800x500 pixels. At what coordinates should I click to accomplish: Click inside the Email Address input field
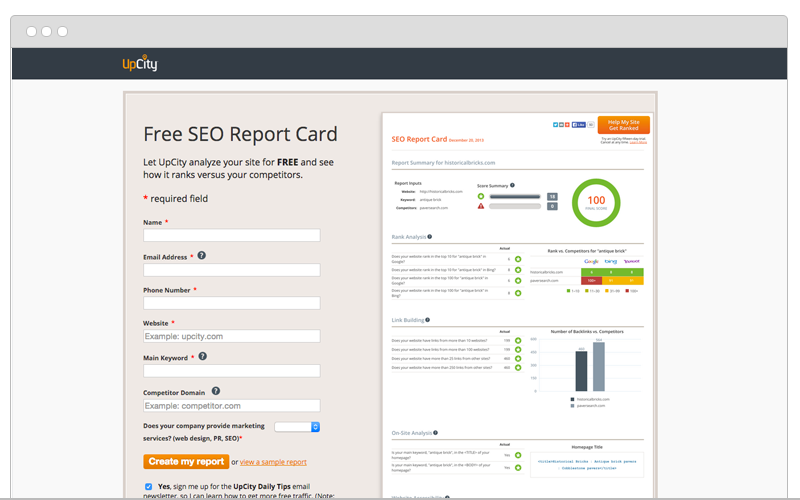point(232,270)
